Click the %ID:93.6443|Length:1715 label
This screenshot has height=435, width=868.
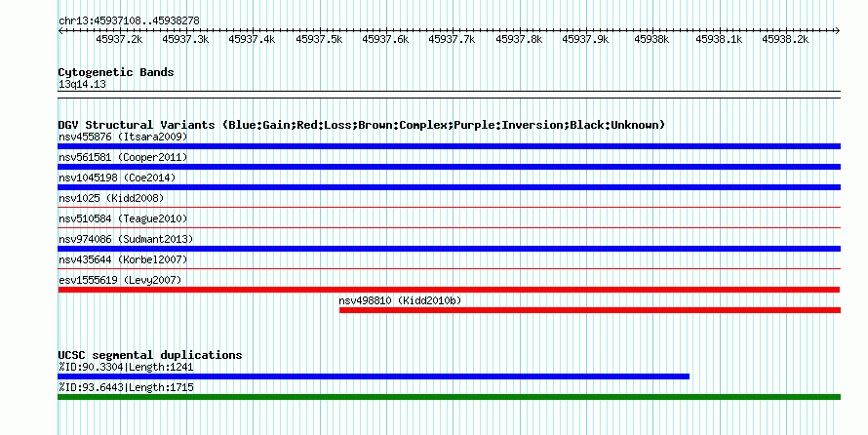pos(126,387)
